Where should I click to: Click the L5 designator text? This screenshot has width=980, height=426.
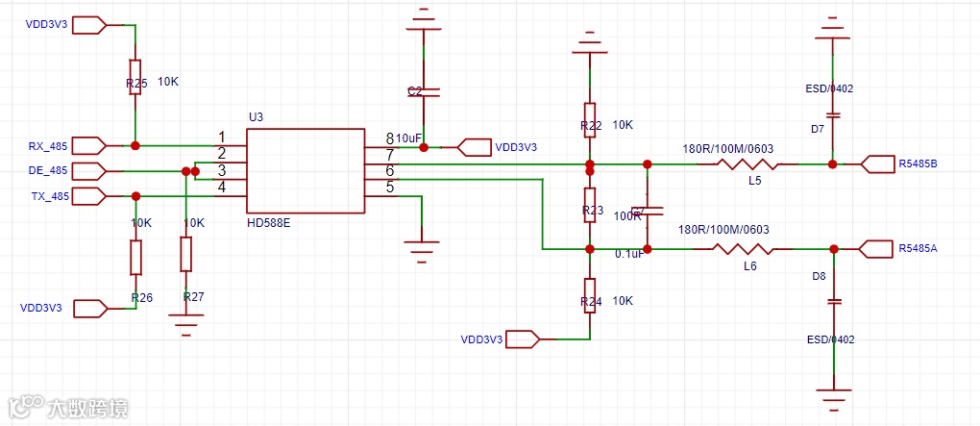pos(755,181)
